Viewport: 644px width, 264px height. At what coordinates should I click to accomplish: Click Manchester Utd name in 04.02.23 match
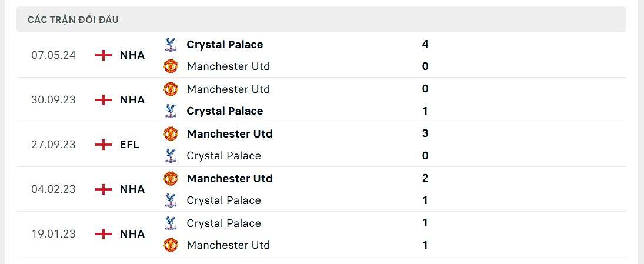coord(229,179)
